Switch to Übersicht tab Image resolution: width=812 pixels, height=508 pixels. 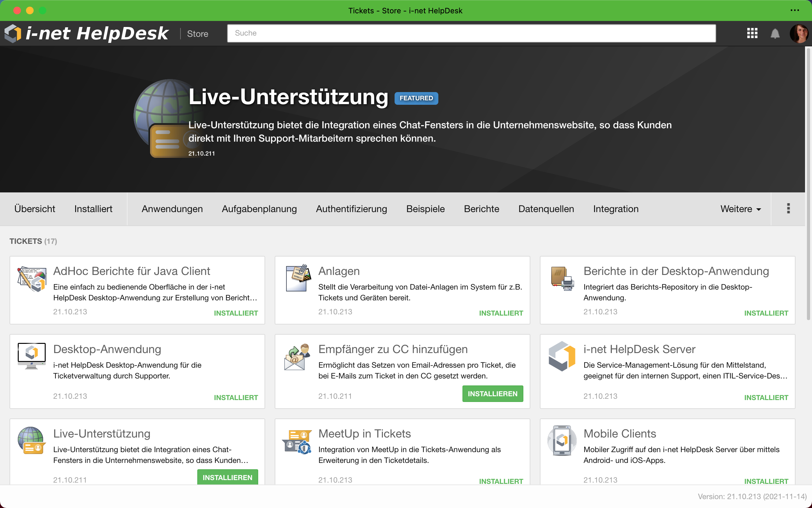[35, 209]
